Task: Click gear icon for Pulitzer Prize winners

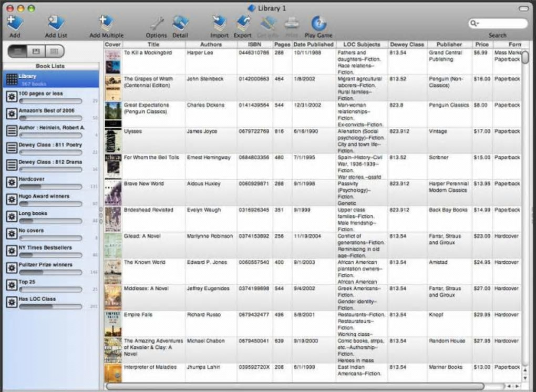Action: 12,268
